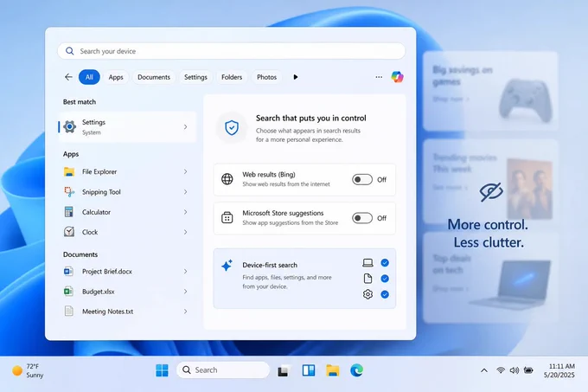Click the crossed-out eye icon
The height and width of the screenshot is (392, 588).
491,192
